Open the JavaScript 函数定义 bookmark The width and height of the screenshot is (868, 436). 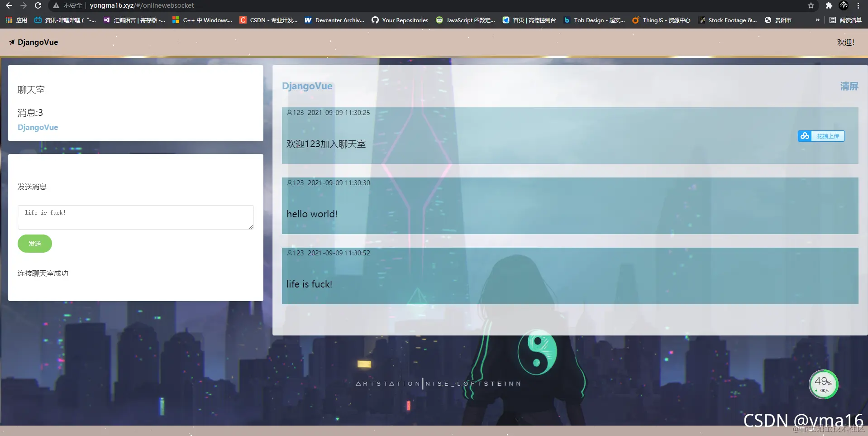click(x=466, y=20)
